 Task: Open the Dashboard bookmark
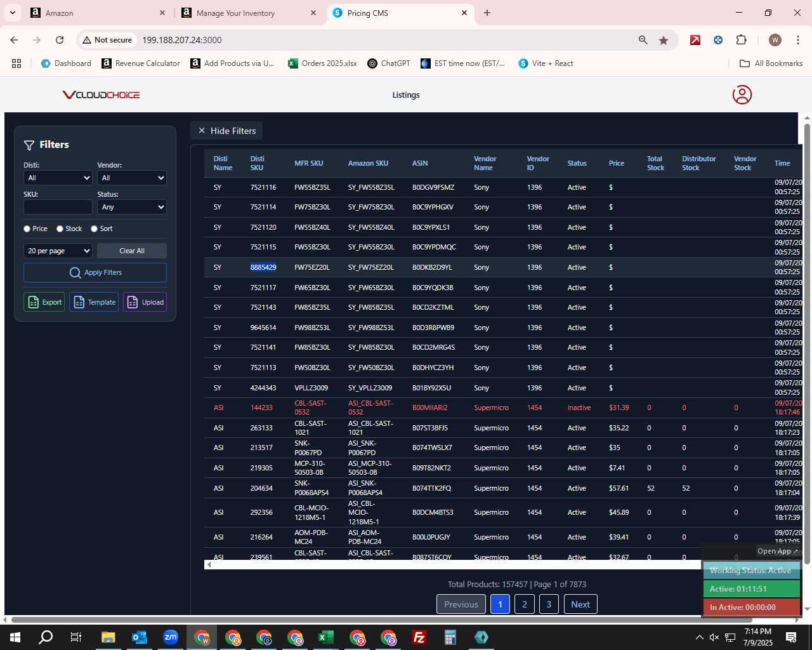[x=66, y=63]
